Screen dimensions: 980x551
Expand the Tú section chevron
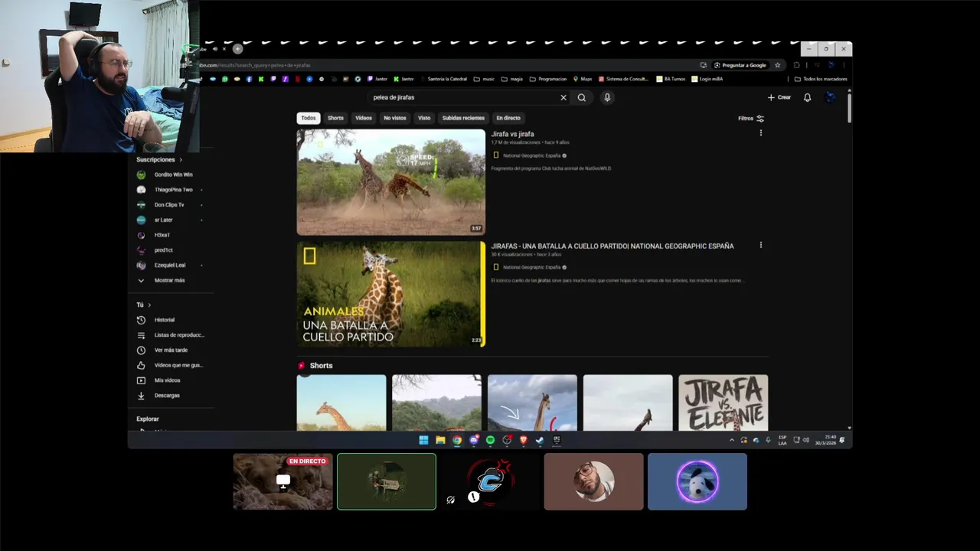(149, 305)
